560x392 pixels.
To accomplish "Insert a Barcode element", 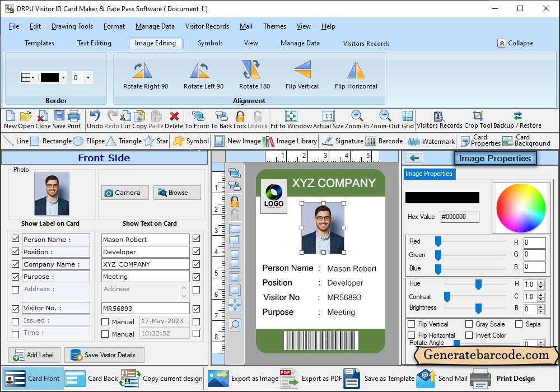I will click(x=384, y=141).
